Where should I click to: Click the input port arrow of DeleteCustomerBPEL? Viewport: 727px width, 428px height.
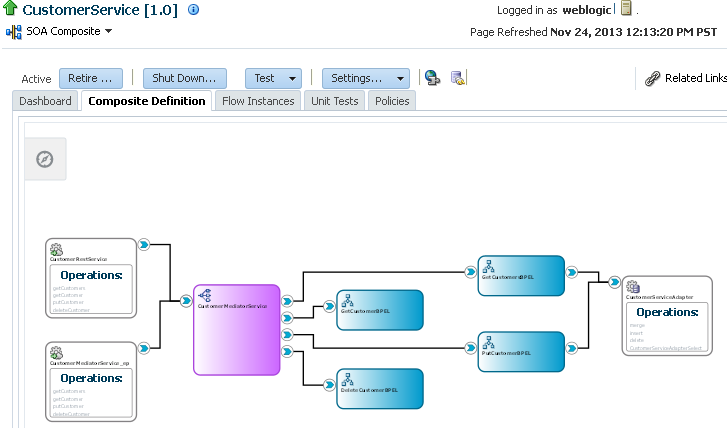[x=329, y=384]
